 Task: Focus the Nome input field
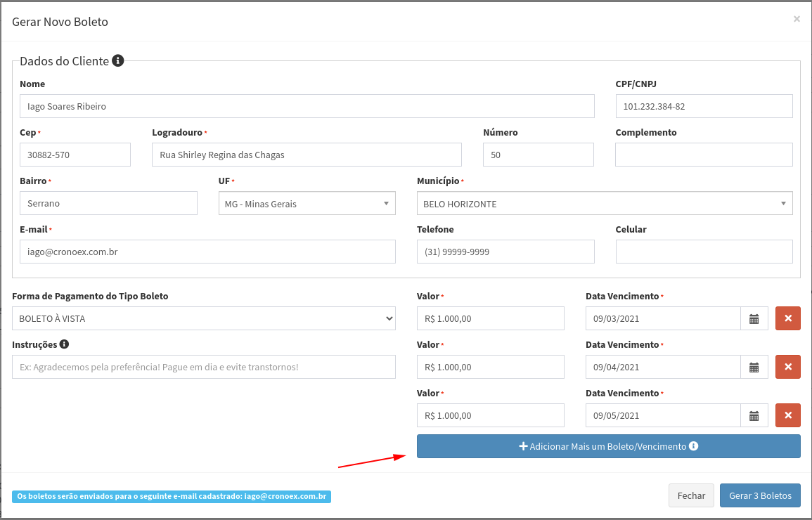[x=307, y=106]
